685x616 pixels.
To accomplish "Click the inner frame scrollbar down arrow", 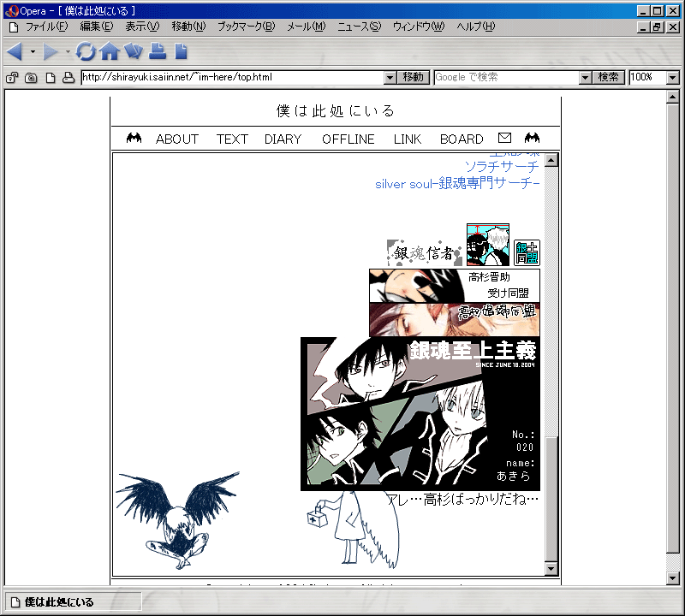I will click(551, 568).
